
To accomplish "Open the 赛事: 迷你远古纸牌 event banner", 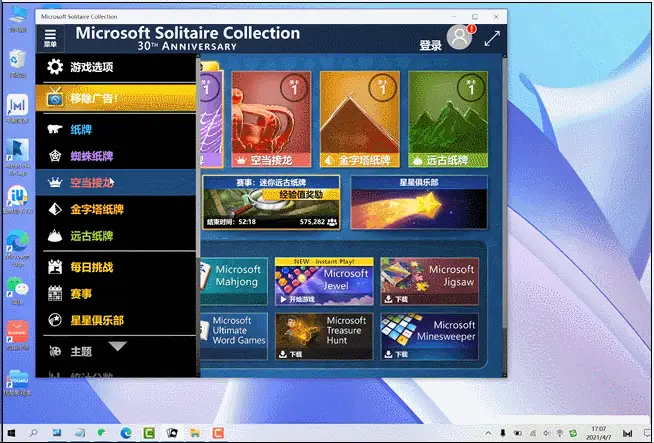I will pos(271,202).
